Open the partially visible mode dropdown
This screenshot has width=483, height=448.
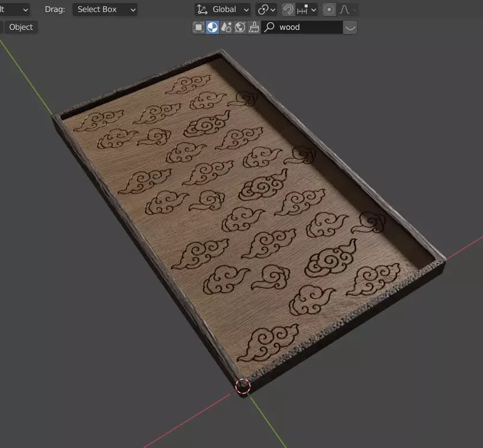tap(14, 10)
